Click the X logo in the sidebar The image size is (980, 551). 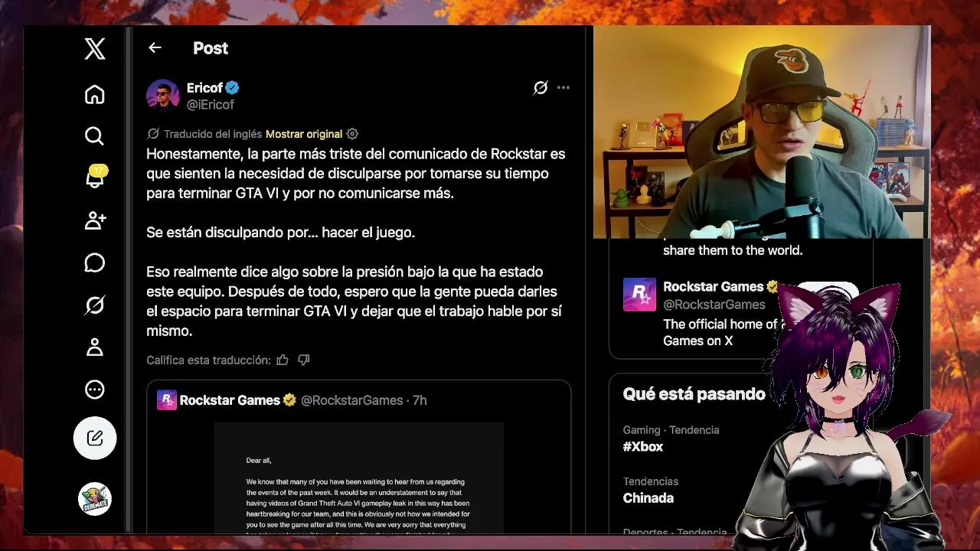(x=95, y=49)
